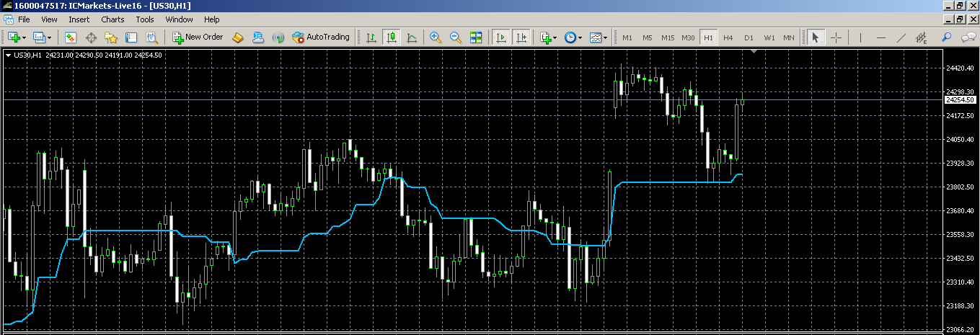
Task: Open the Tools menu
Action: [x=145, y=19]
